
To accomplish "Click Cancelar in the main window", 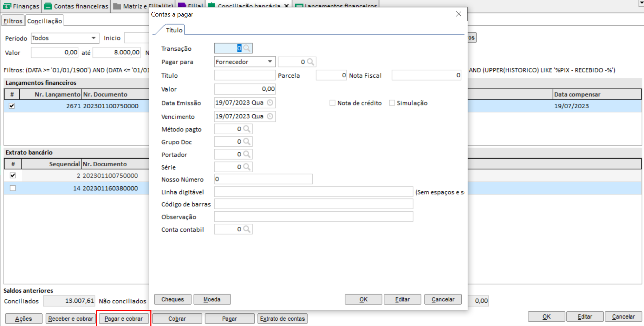I will (x=623, y=317).
